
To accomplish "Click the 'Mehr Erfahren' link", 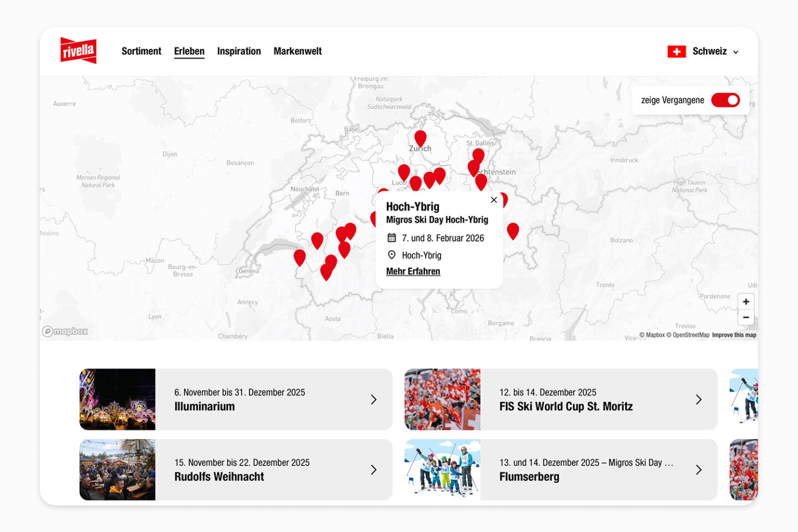I will 413,272.
